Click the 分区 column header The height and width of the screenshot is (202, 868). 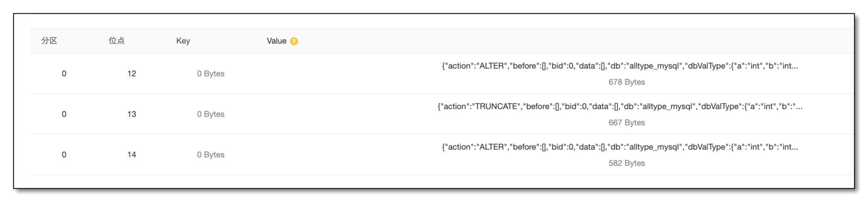coord(49,41)
